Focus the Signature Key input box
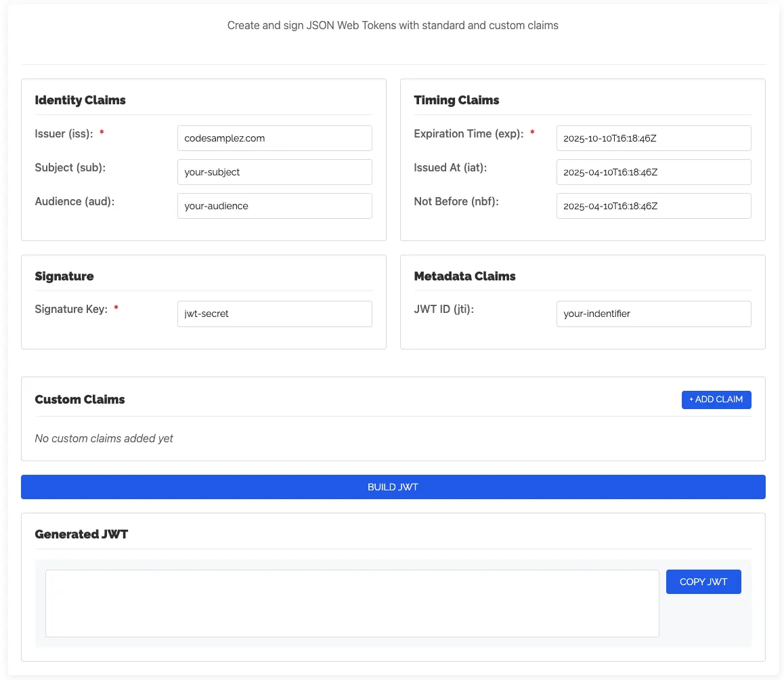The height and width of the screenshot is (680, 784). 274,314
